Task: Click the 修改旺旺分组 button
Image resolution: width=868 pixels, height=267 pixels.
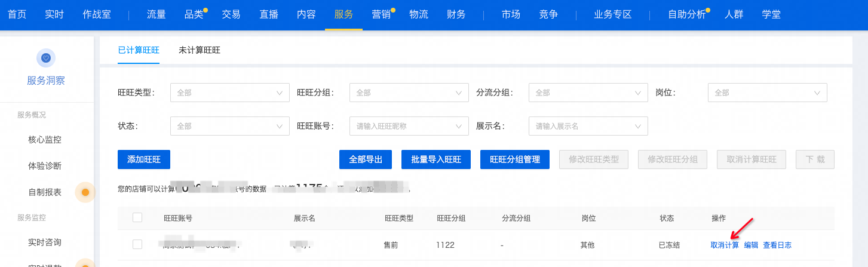Action: click(x=673, y=159)
